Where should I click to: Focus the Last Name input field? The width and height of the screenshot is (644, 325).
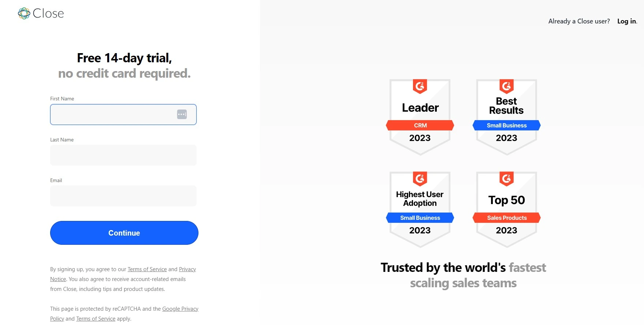123,155
